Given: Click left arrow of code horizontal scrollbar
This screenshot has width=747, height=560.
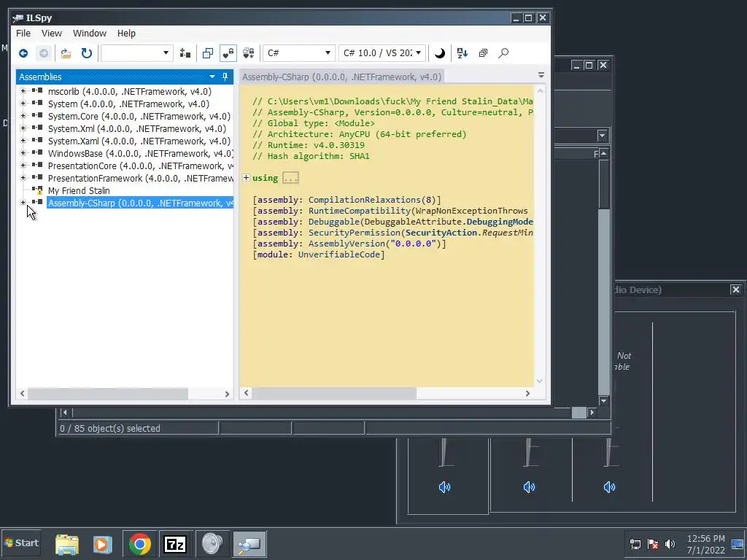Looking at the screenshot, I should [246, 393].
